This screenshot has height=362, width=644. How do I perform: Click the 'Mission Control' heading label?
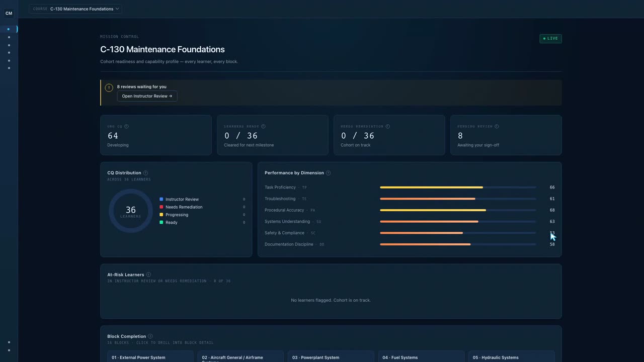(120, 37)
